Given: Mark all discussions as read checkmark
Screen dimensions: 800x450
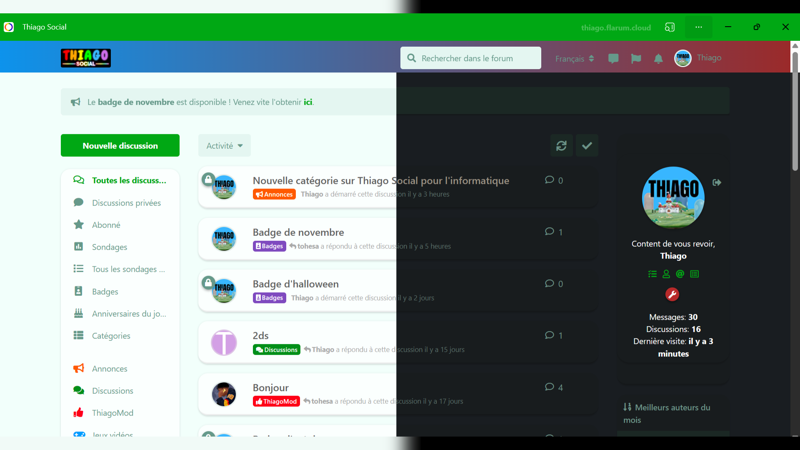Looking at the screenshot, I should [x=587, y=146].
